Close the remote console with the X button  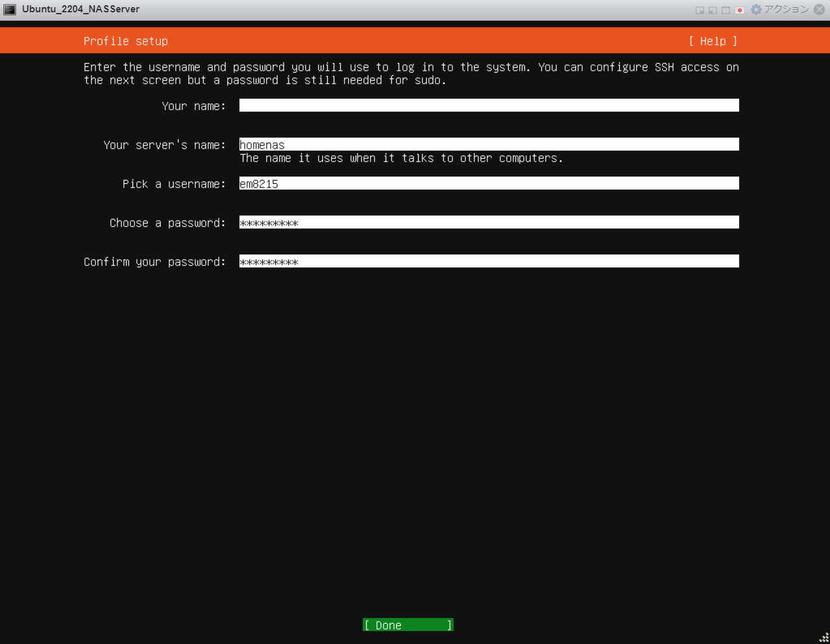(x=819, y=9)
